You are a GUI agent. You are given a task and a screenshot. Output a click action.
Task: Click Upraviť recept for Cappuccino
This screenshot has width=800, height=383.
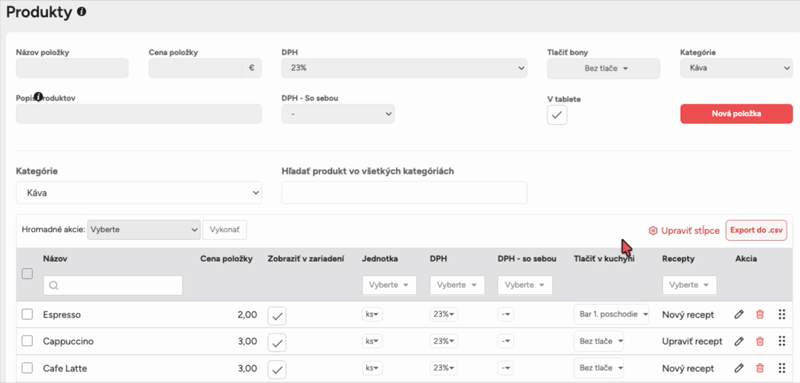692,341
